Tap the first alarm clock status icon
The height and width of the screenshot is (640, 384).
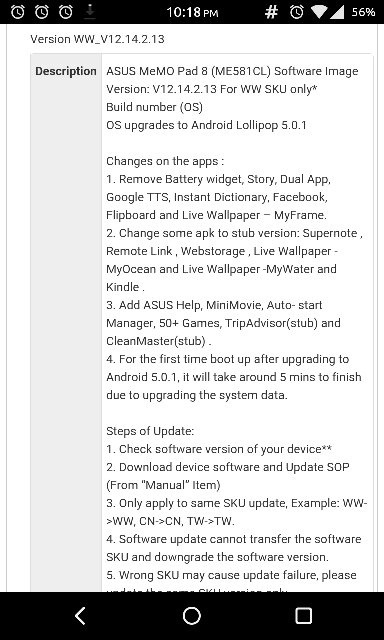pyautogui.click(x=17, y=12)
